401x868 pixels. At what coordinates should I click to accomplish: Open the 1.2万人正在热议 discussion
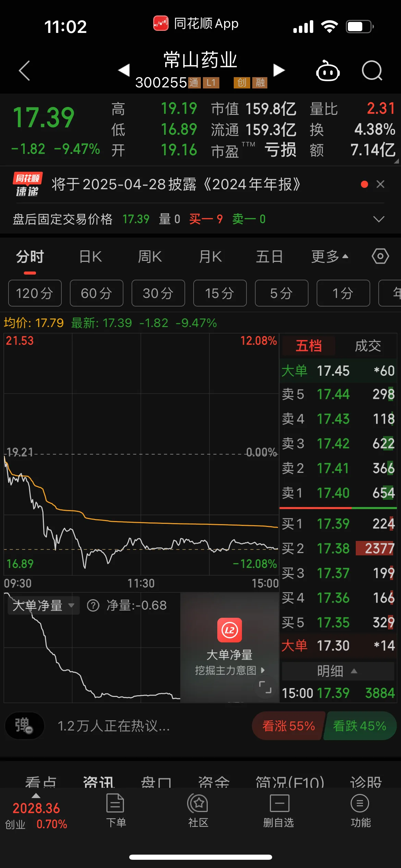coord(114,726)
